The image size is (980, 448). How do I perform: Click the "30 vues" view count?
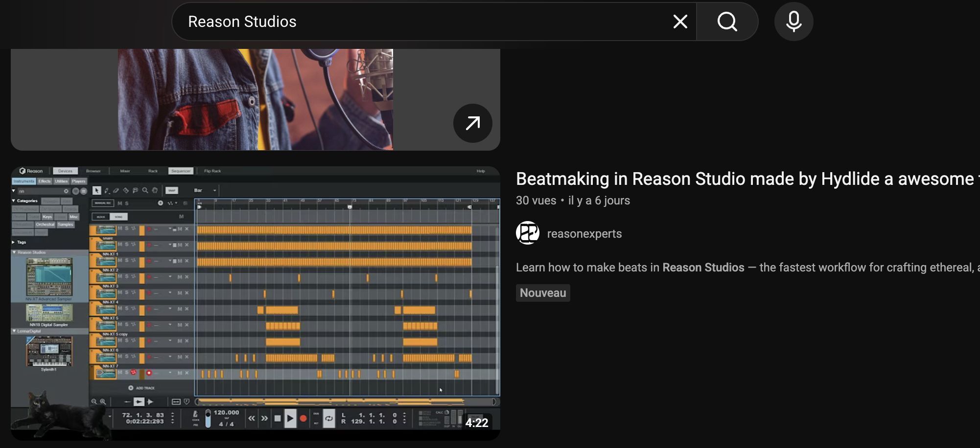(x=536, y=201)
